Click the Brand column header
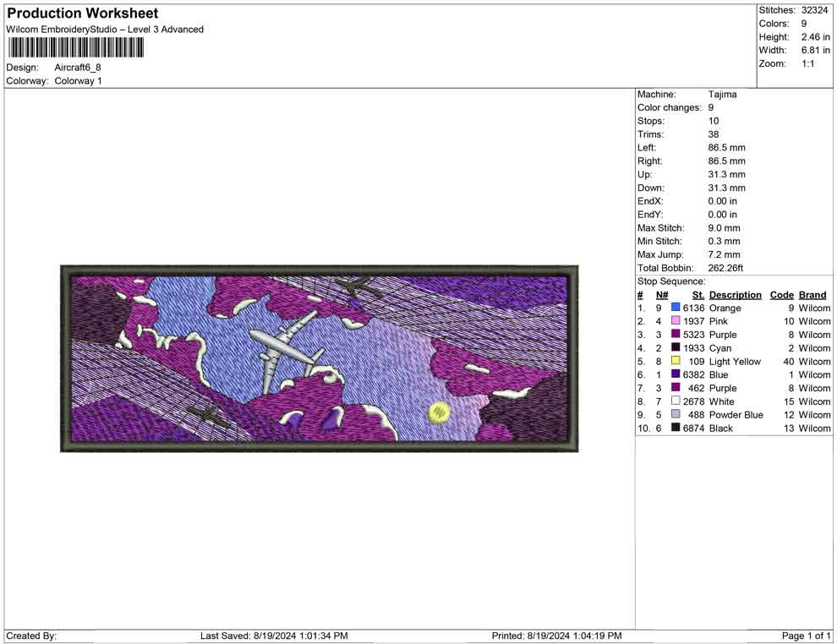This screenshot has height=644, width=837. (x=812, y=295)
